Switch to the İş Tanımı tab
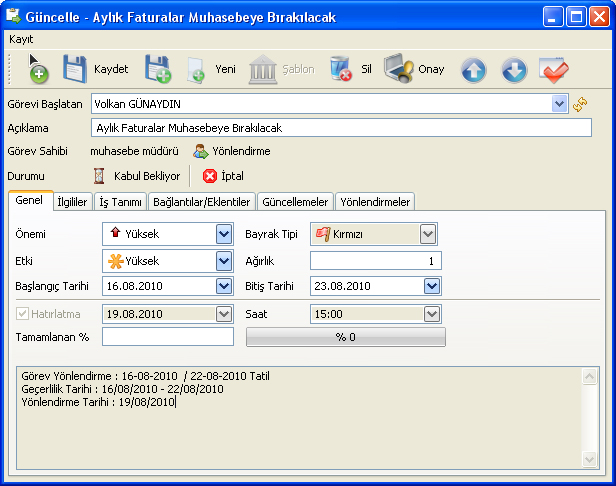The width and height of the screenshot is (616, 486). 120,201
